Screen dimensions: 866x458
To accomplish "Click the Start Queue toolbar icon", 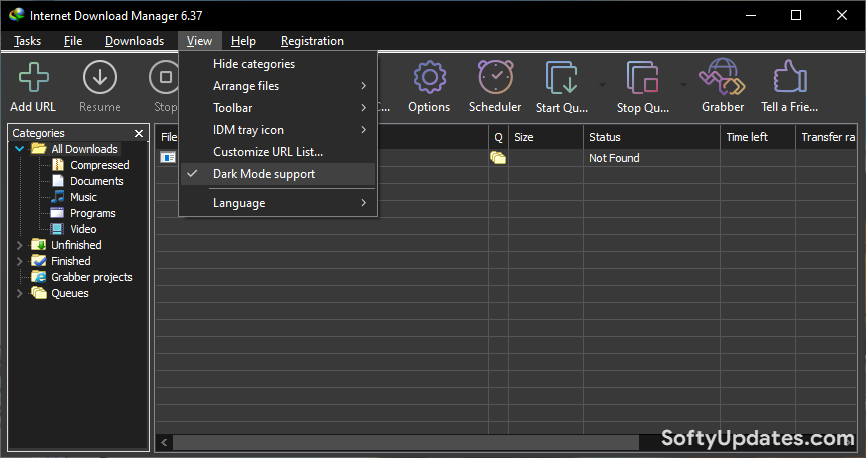I will pyautogui.click(x=563, y=79).
